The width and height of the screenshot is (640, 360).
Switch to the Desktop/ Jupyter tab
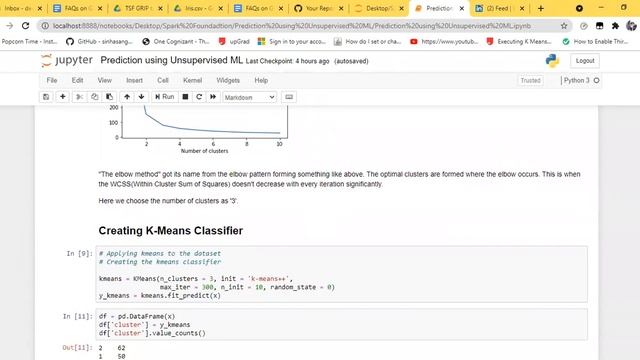[378, 8]
